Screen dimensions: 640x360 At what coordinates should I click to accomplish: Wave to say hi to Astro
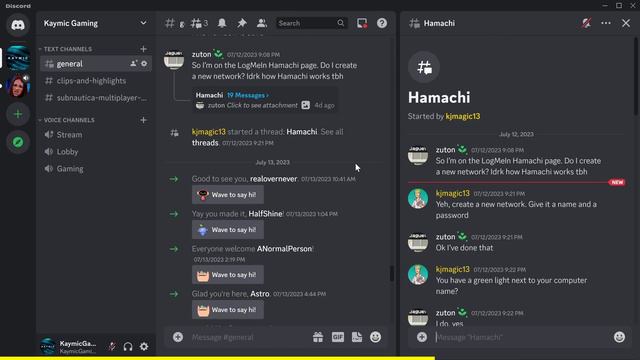pyautogui.click(x=228, y=310)
